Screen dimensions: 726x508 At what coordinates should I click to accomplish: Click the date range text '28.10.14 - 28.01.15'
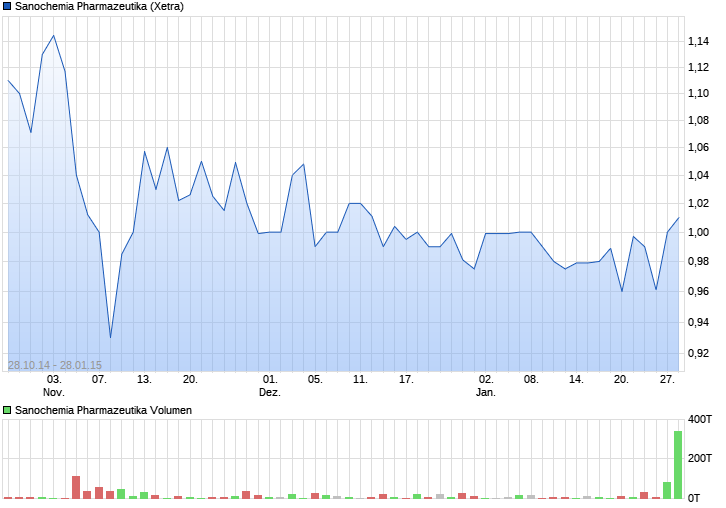(55, 365)
